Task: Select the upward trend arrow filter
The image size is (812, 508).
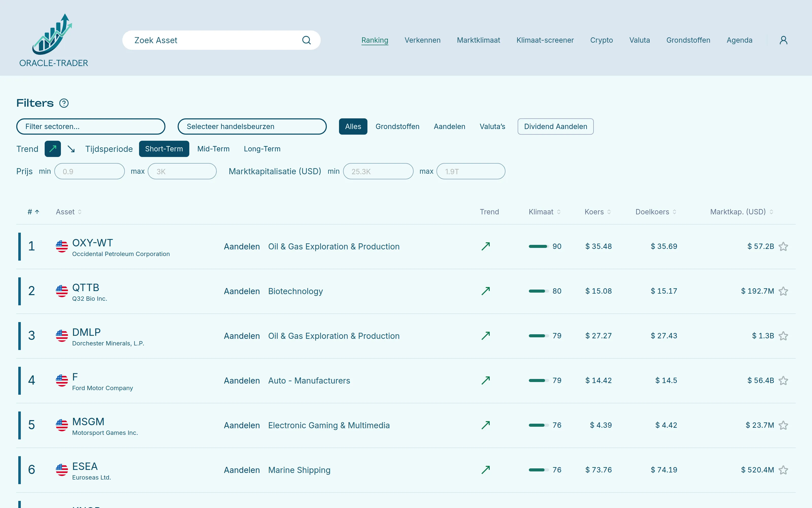Action: point(53,149)
